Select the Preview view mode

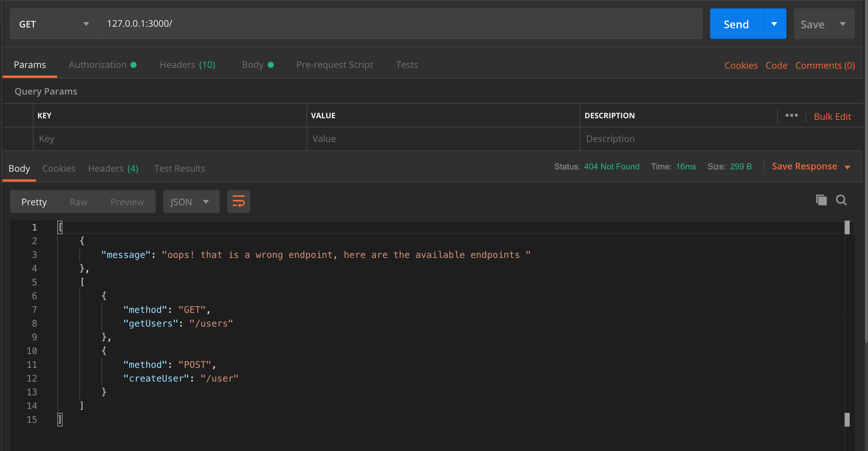point(127,201)
